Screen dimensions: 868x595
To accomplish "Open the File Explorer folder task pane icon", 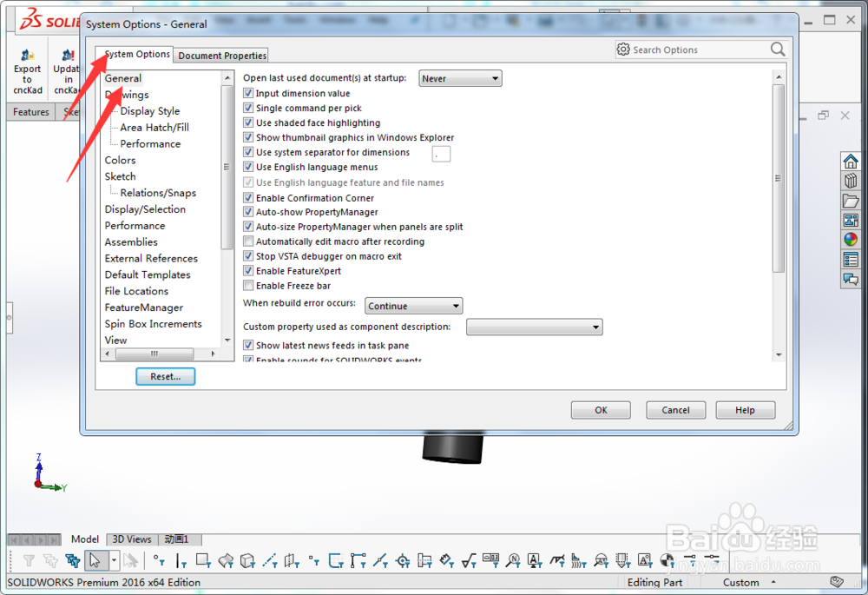I will [851, 201].
